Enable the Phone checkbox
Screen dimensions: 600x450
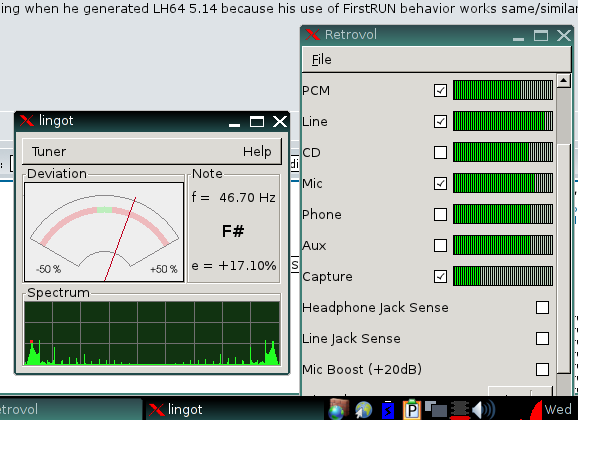[440, 215]
